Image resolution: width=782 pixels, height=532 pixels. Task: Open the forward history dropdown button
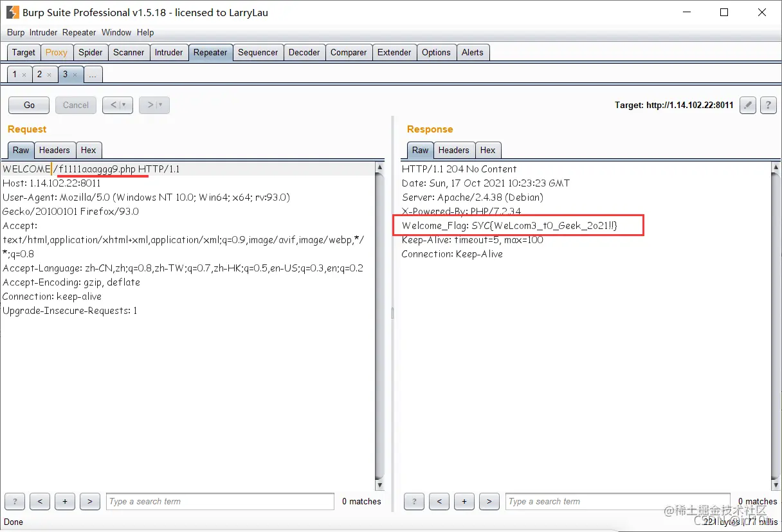point(154,105)
